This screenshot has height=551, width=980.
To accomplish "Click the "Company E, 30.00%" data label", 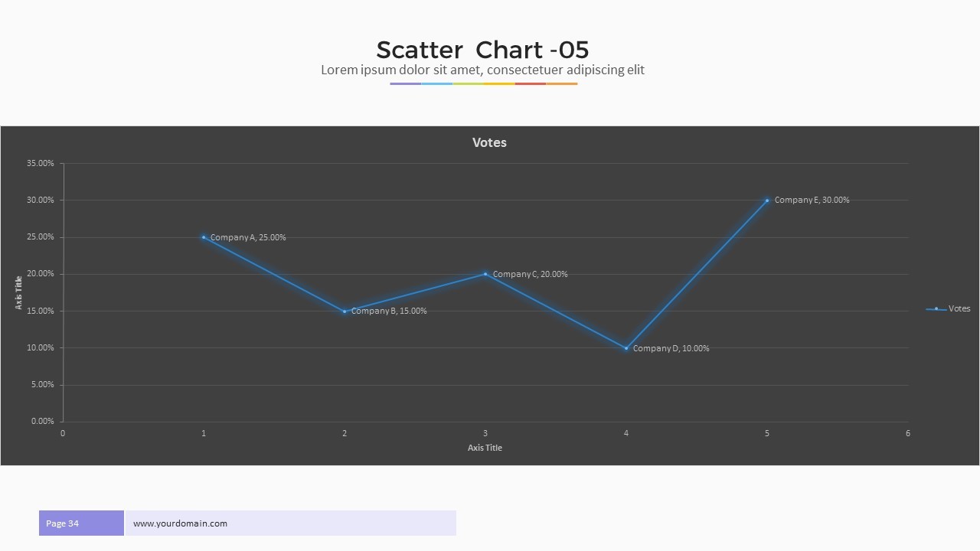I will pos(812,200).
